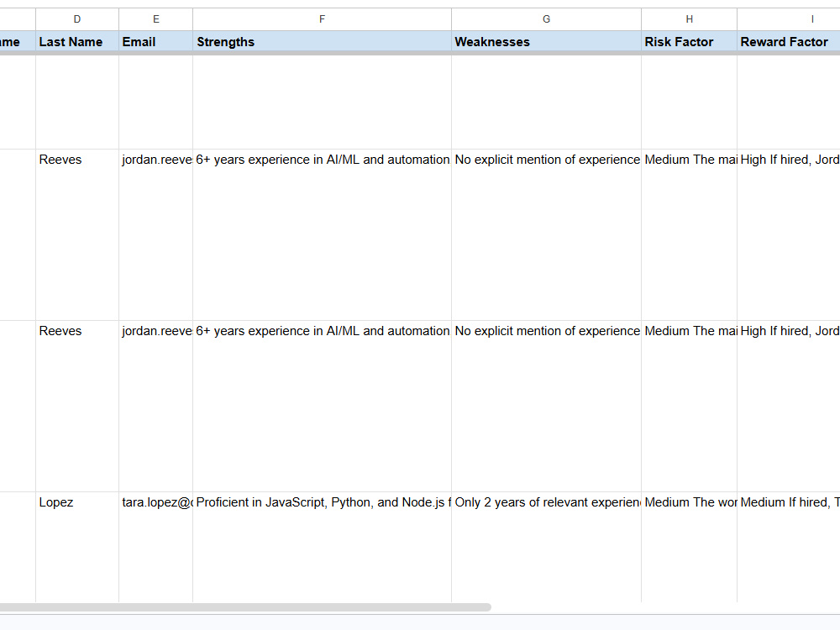Select first 'High If hired, Jord' reward cell
Viewport: 840px width, 630px height.
point(789,234)
